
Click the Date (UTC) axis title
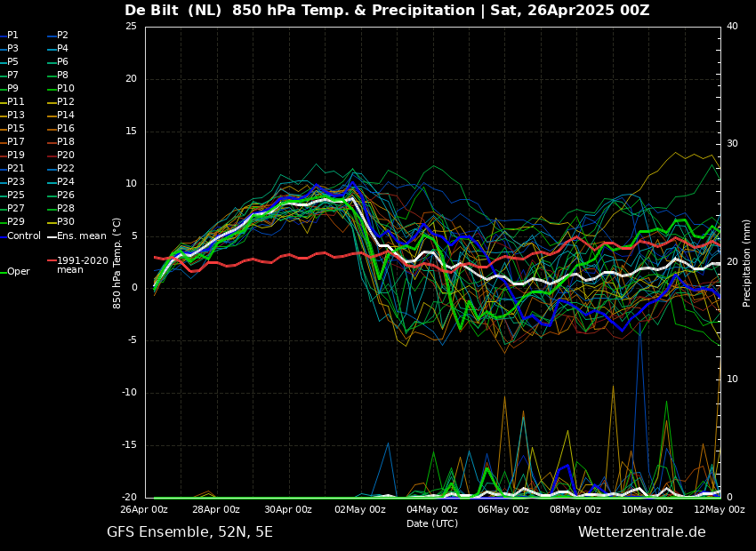(x=432, y=523)
